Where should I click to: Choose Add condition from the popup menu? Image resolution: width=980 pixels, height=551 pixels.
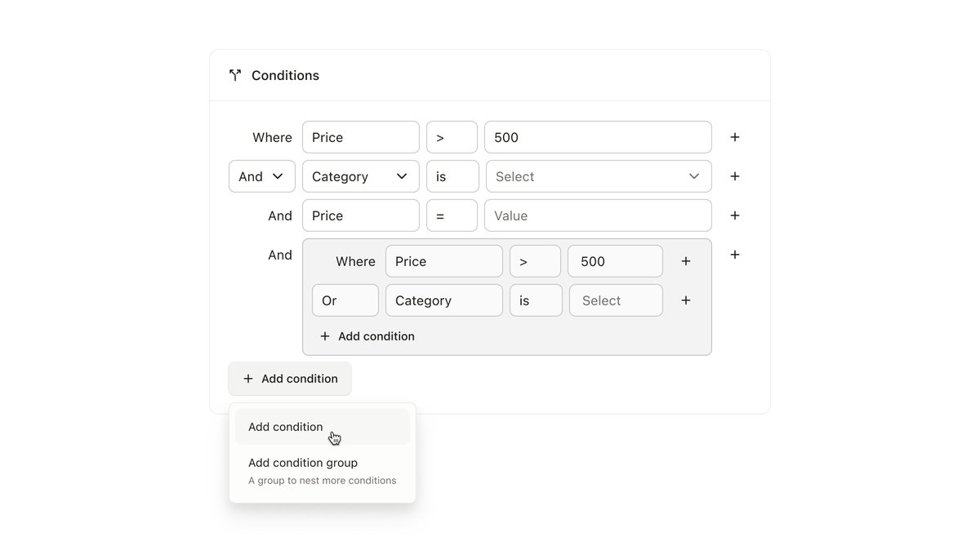pyautogui.click(x=286, y=427)
